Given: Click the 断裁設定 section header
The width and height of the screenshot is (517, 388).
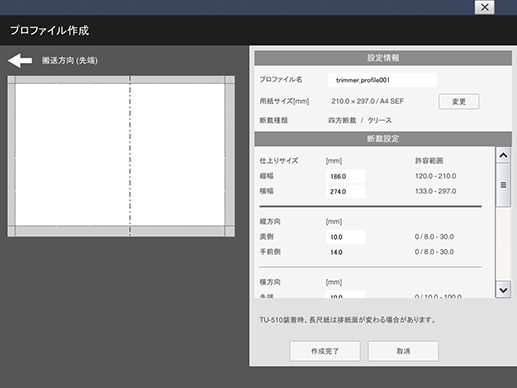Looking at the screenshot, I should click(x=383, y=139).
